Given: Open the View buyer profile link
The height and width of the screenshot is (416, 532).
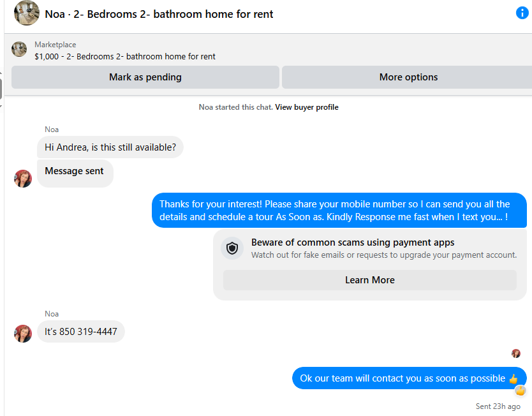Looking at the screenshot, I should [307, 107].
